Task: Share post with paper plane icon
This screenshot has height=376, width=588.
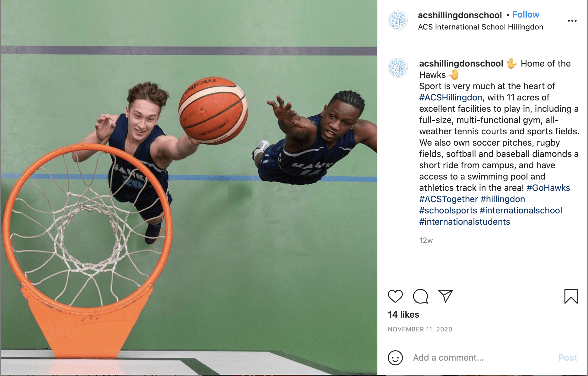Action: [x=446, y=296]
